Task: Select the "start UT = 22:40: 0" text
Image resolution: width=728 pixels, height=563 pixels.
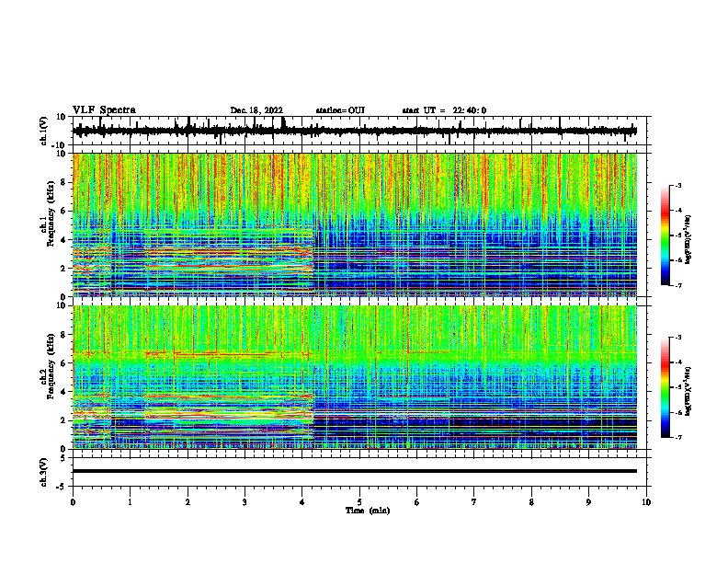Action: (x=444, y=110)
